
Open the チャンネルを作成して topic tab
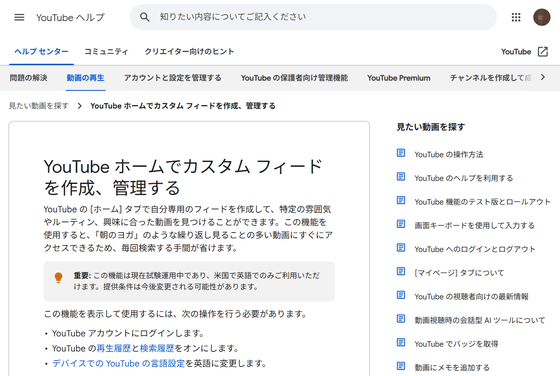tap(491, 78)
